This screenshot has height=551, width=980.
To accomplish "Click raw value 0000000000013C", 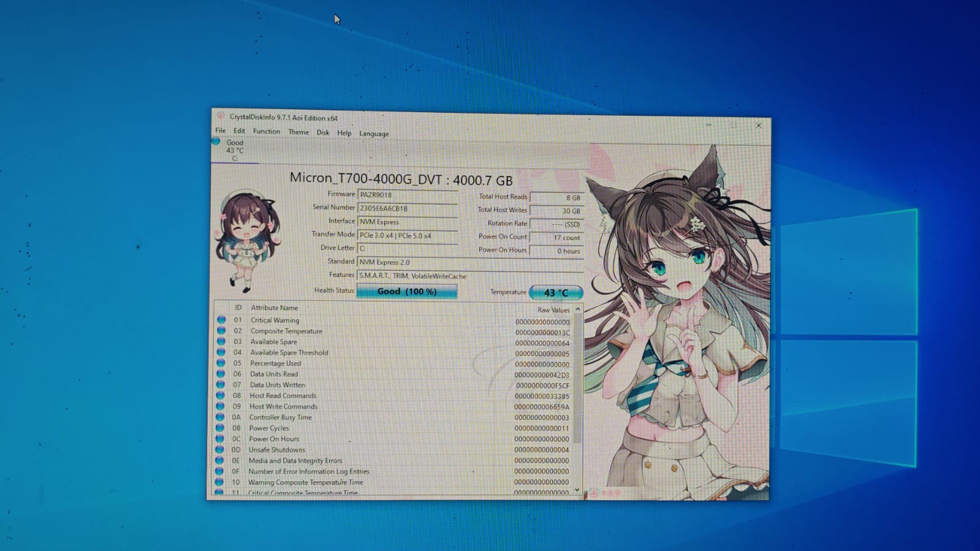I will pyautogui.click(x=542, y=333).
